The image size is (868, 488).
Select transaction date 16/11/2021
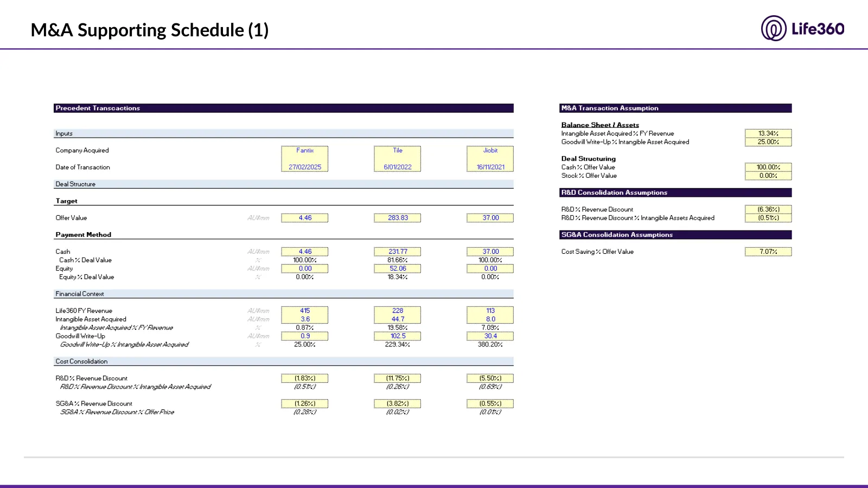[490, 167]
